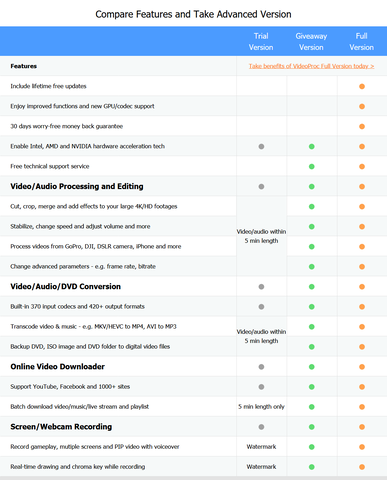Click the Online Video Downloader section heading
387x480 pixels.
point(57,367)
